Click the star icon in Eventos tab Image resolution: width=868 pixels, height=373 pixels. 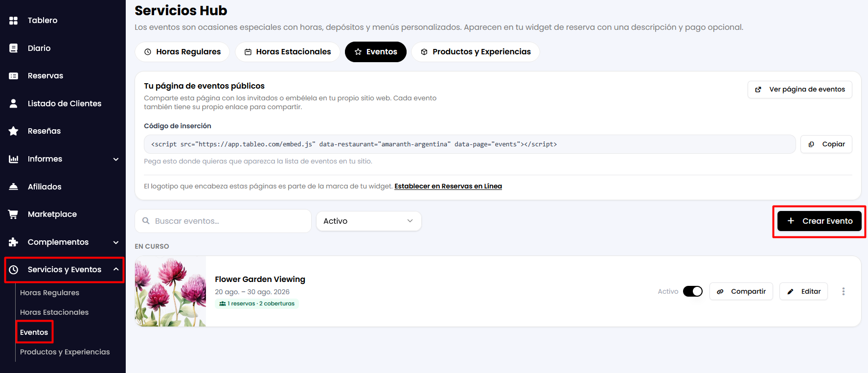tap(358, 52)
